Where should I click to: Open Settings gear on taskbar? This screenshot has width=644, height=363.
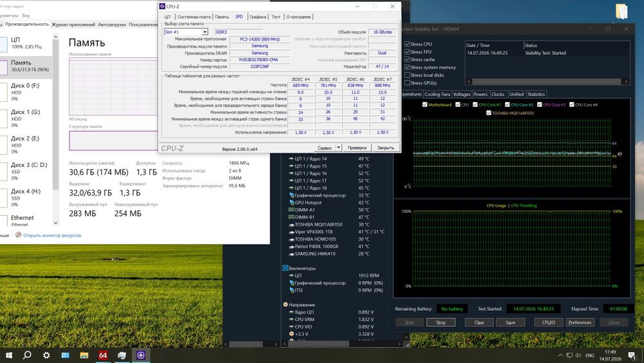(x=46, y=355)
